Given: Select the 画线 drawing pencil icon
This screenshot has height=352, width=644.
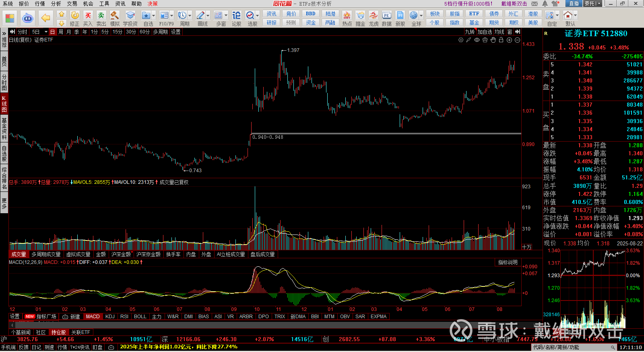Looking at the screenshot, I should (x=200, y=15).
